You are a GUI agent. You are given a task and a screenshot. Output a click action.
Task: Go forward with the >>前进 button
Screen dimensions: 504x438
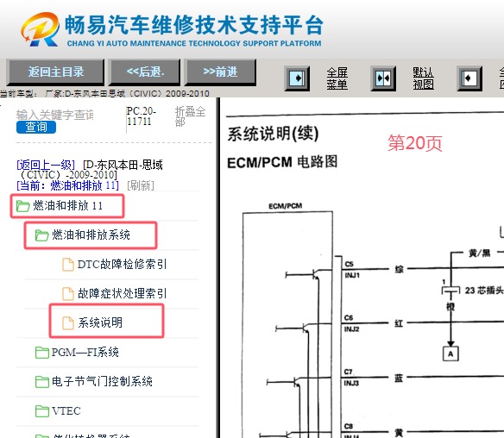coord(221,72)
